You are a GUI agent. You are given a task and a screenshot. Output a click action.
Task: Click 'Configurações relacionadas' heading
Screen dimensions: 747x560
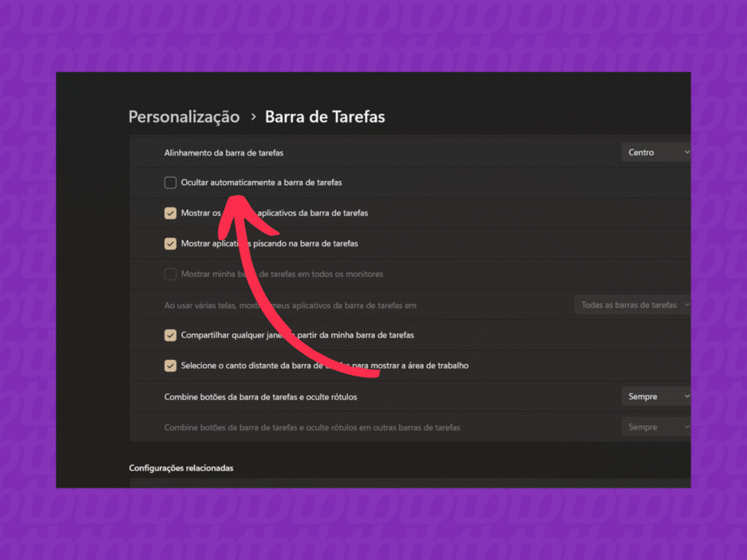coord(181,468)
